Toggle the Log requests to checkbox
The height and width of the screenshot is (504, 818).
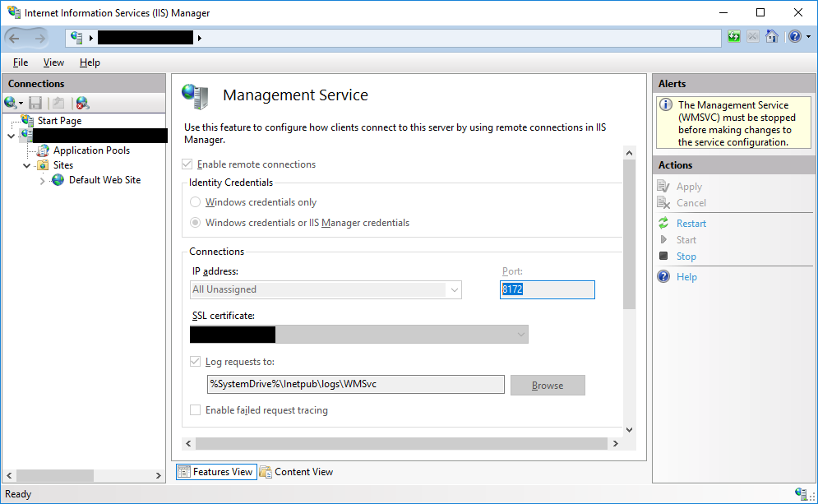pyautogui.click(x=195, y=362)
